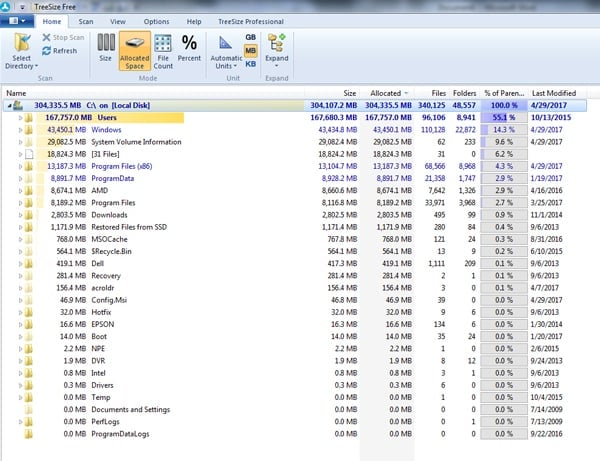Click the 14.3 % bar for Windows
The image size is (600, 461).
504,130
